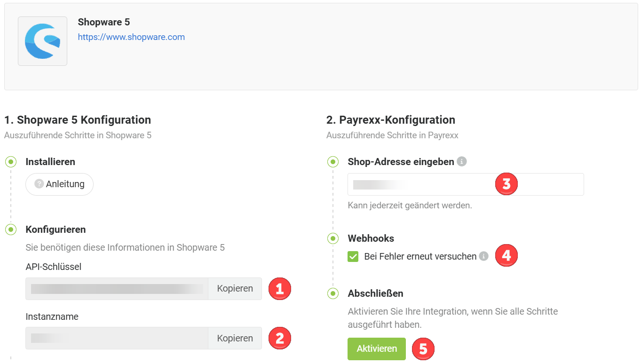Click the 'Kann jederzeit geändert werden.' hint

point(410,206)
